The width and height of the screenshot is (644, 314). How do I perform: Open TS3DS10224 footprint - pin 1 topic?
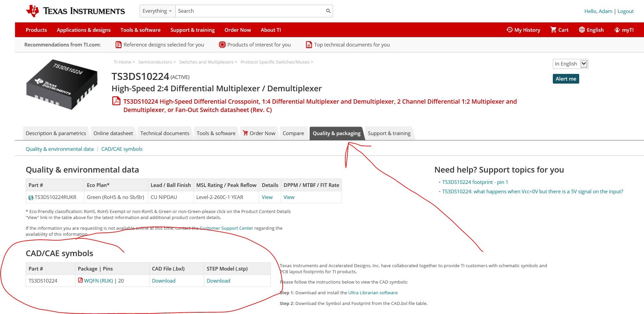tap(475, 182)
